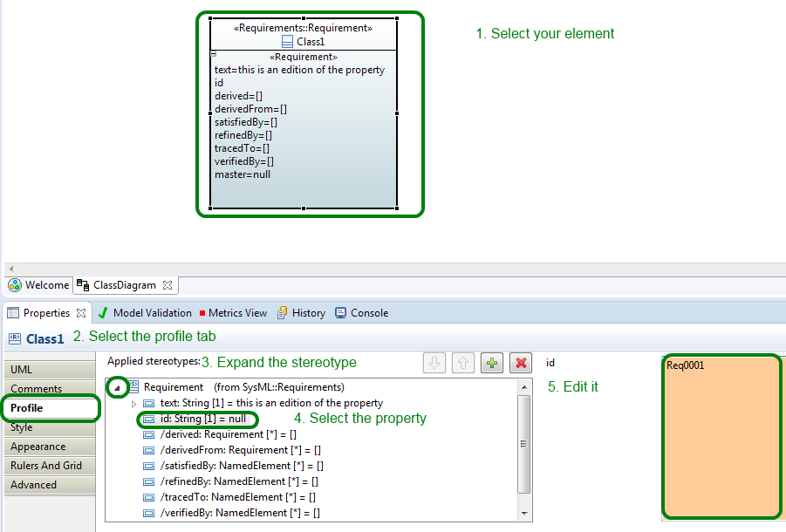
Task: Click the Requirement stereotype icon in tree
Action: [x=133, y=386]
